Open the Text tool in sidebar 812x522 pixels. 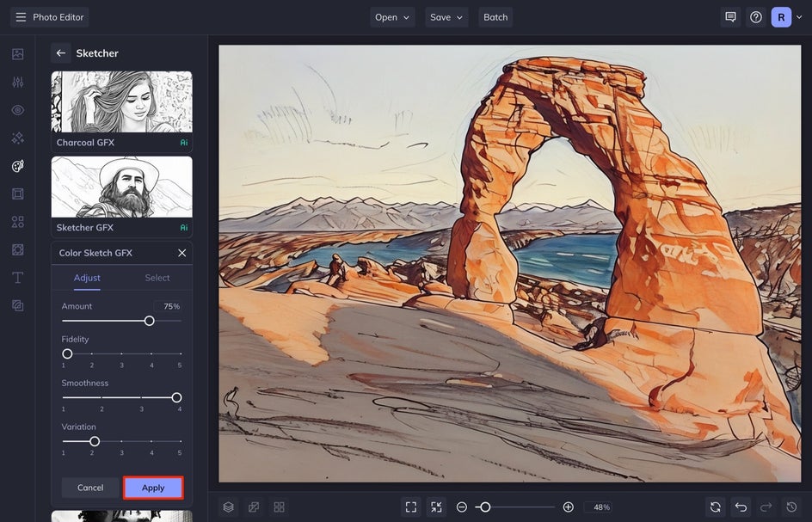click(17, 278)
